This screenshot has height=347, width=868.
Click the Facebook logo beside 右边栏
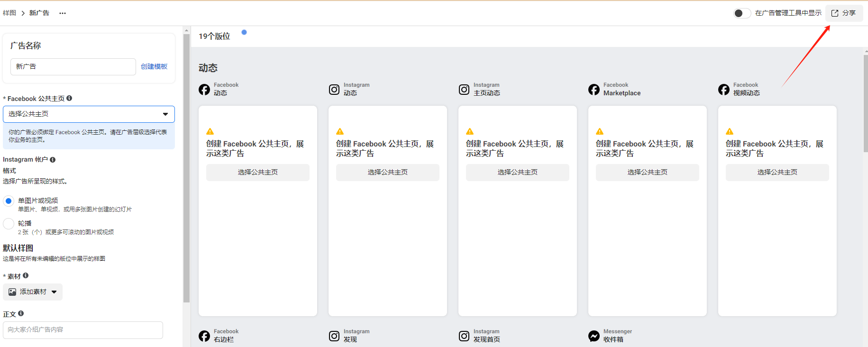click(204, 336)
